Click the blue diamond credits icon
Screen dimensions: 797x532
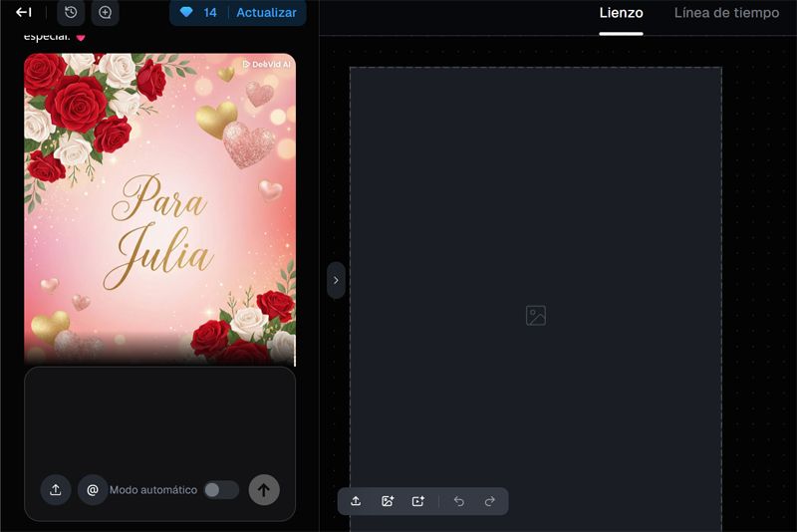tap(186, 12)
